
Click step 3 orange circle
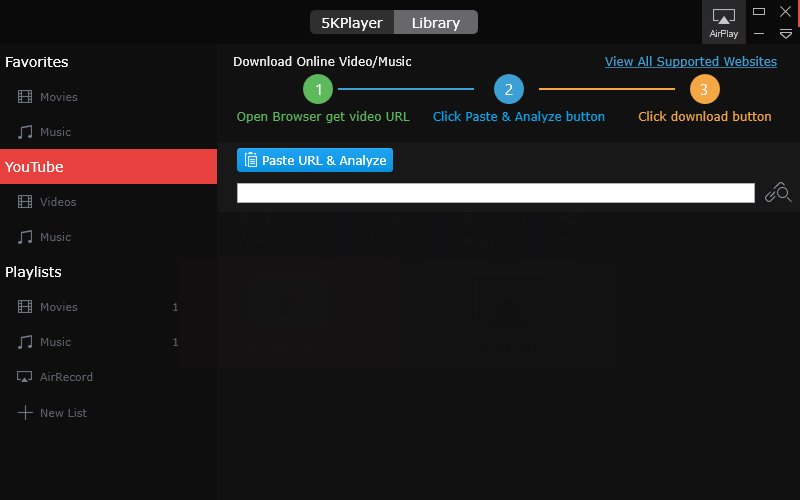click(x=705, y=89)
